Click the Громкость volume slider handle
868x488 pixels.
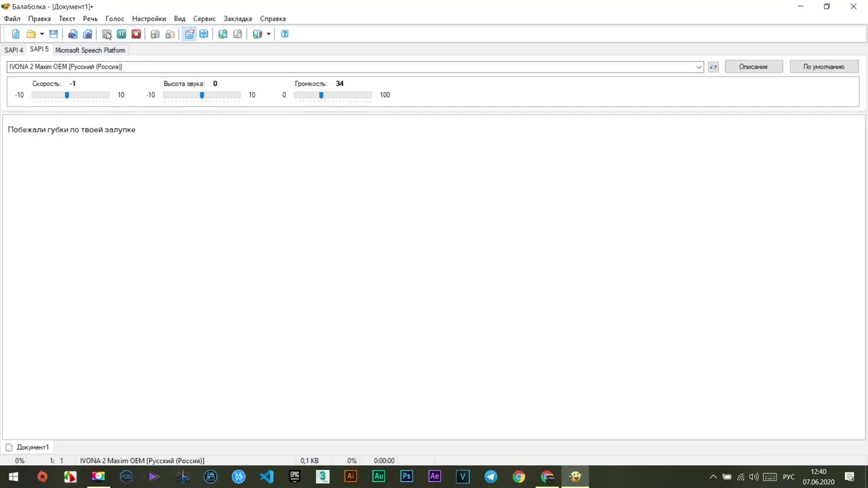[321, 95]
